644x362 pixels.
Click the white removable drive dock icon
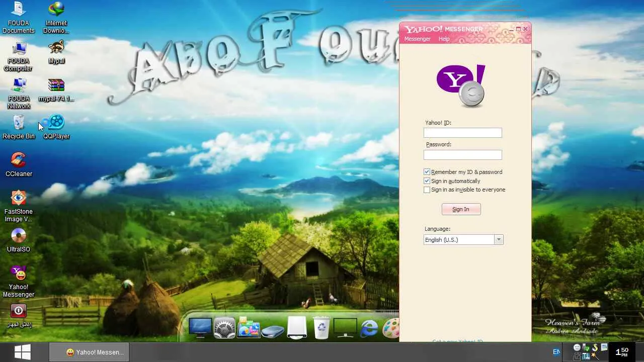click(x=297, y=327)
